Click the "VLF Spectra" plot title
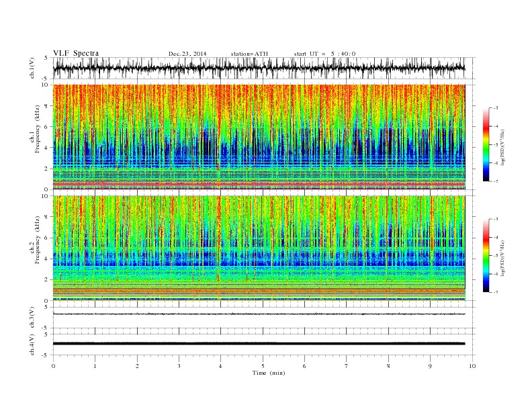 [x=76, y=53]
